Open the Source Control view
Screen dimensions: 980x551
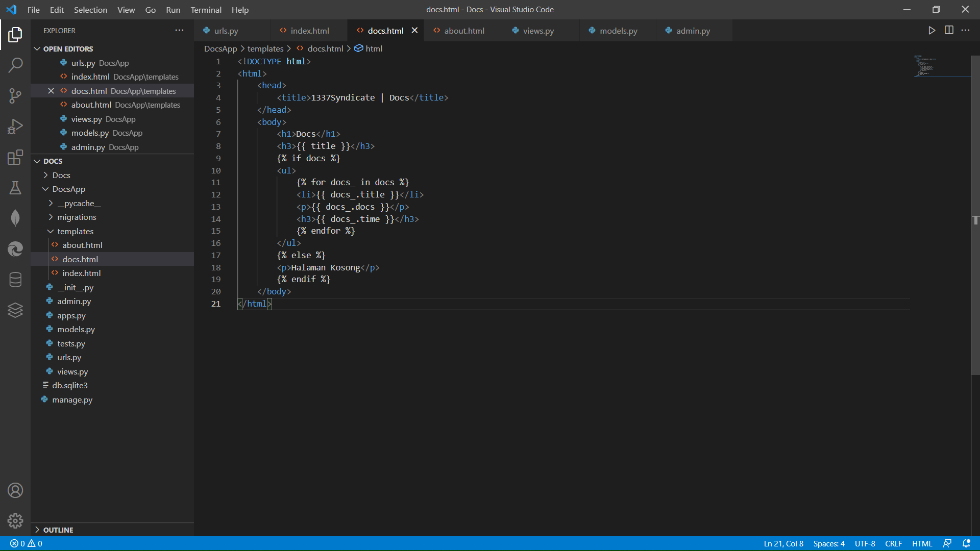point(15,95)
